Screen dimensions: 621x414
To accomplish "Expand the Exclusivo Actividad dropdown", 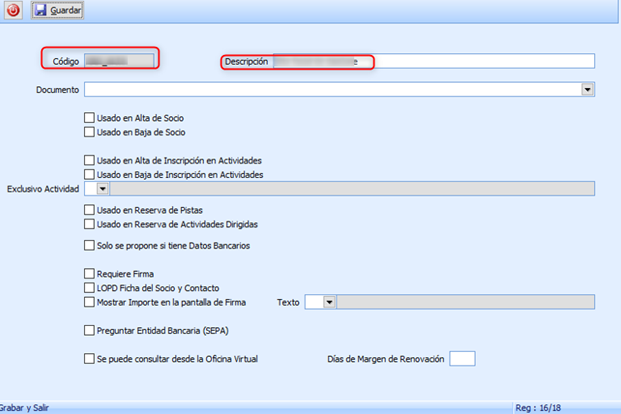I will 102,189.
